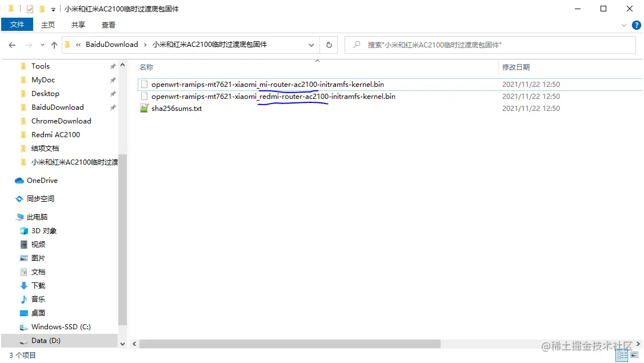Screen dimensions: 644x363
Task: Click the BaiduDownload pin icon
Action: point(113,107)
